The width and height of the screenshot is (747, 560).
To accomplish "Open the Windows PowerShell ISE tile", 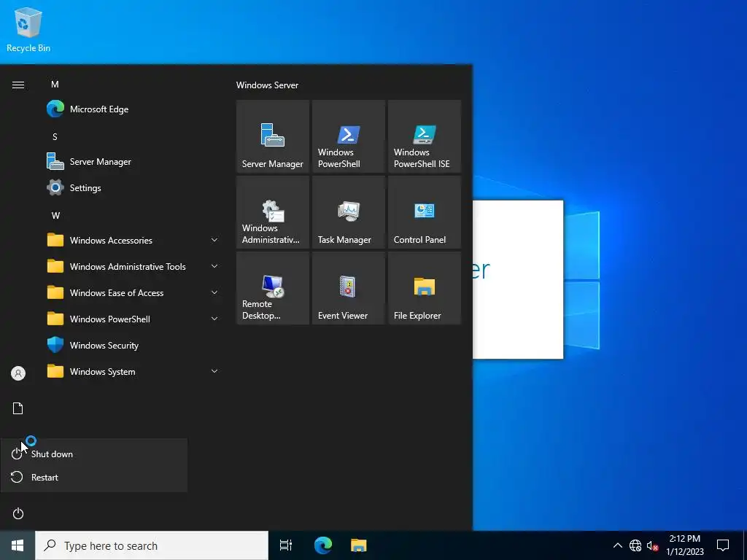I will tap(425, 136).
